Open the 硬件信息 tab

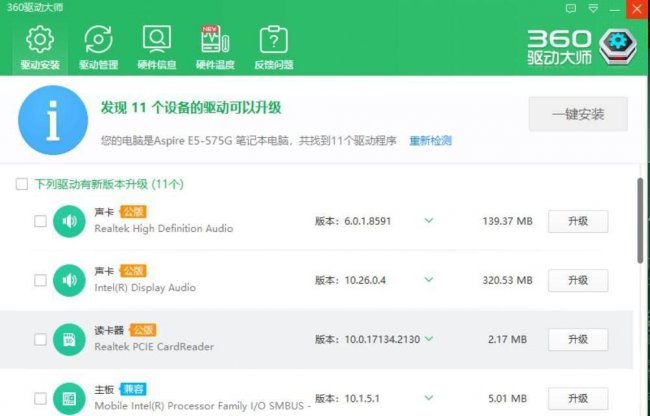157,48
